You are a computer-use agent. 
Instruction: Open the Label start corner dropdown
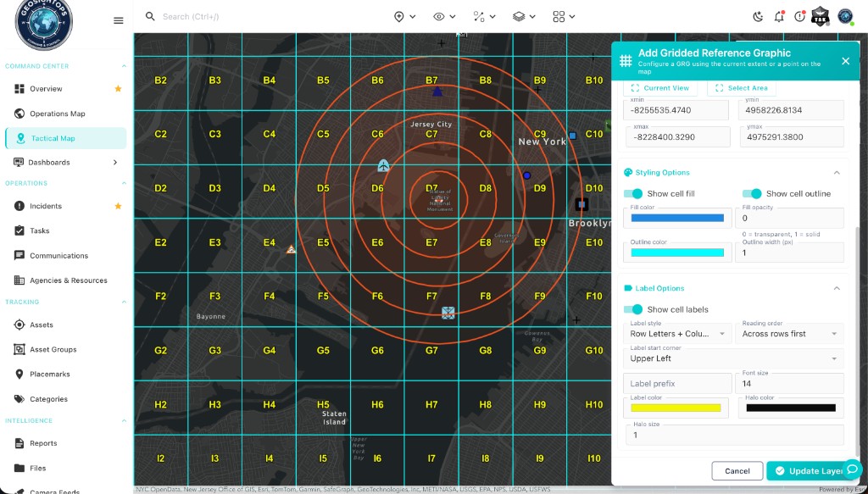pyautogui.click(x=734, y=358)
